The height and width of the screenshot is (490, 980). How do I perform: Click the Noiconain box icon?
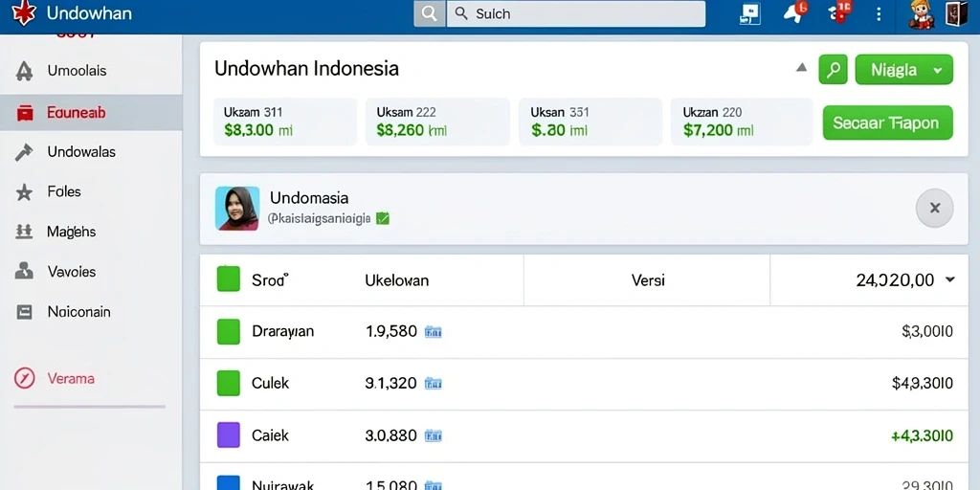coord(24,312)
